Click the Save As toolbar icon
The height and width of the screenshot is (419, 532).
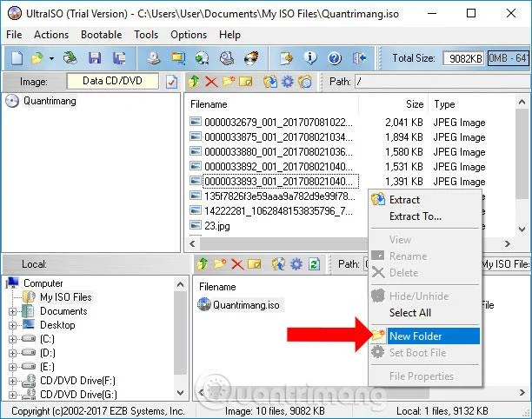click(119, 58)
